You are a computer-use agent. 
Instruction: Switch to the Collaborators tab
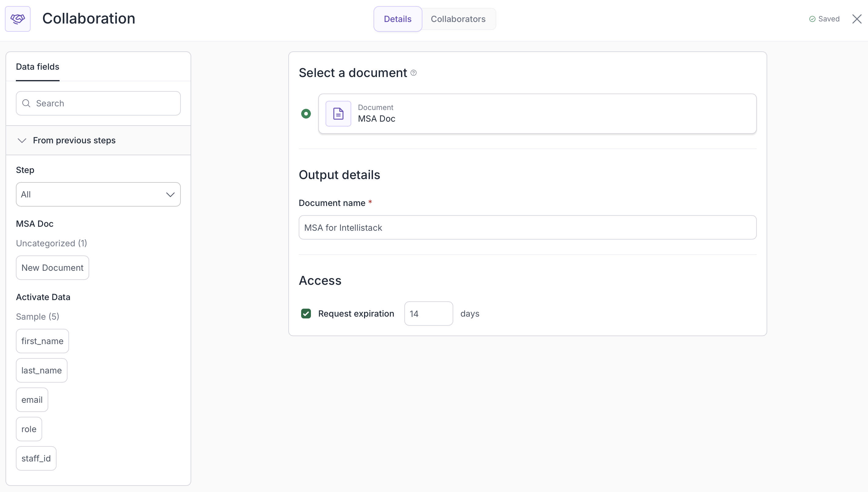pos(458,19)
